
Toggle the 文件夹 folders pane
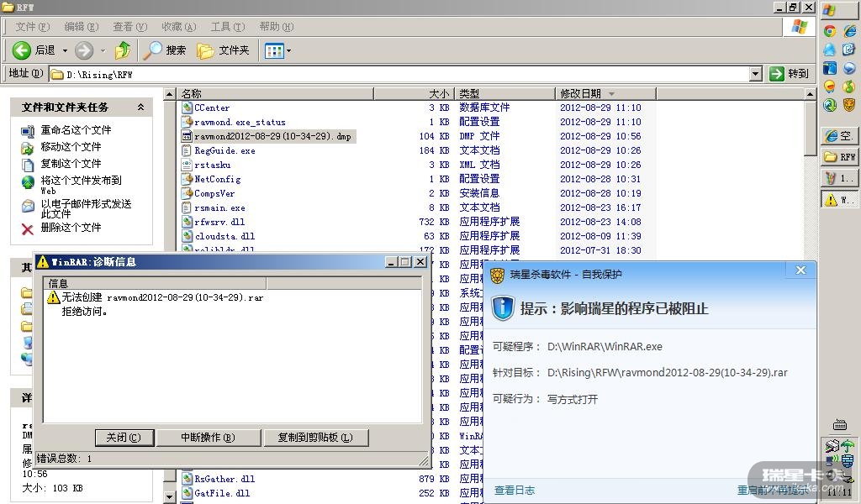pos(223,50)
